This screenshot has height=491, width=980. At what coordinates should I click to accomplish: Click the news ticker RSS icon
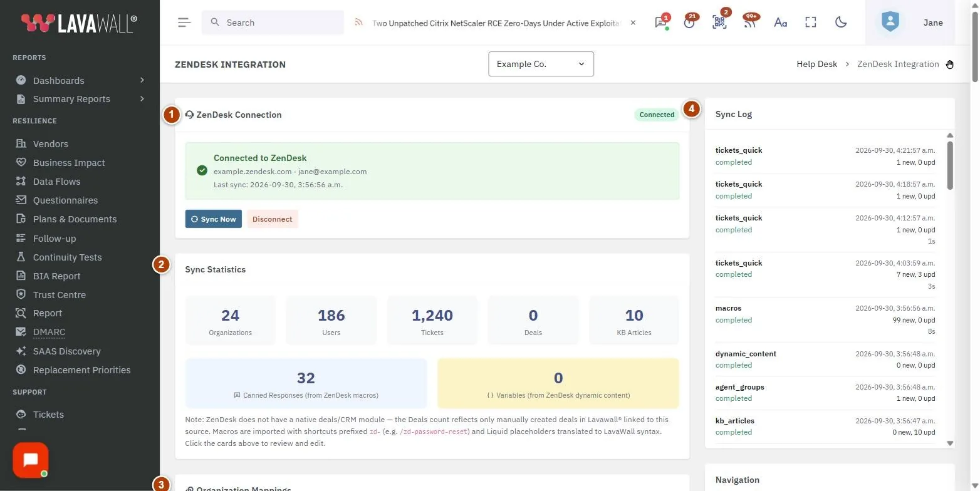[x=359, y=23]
